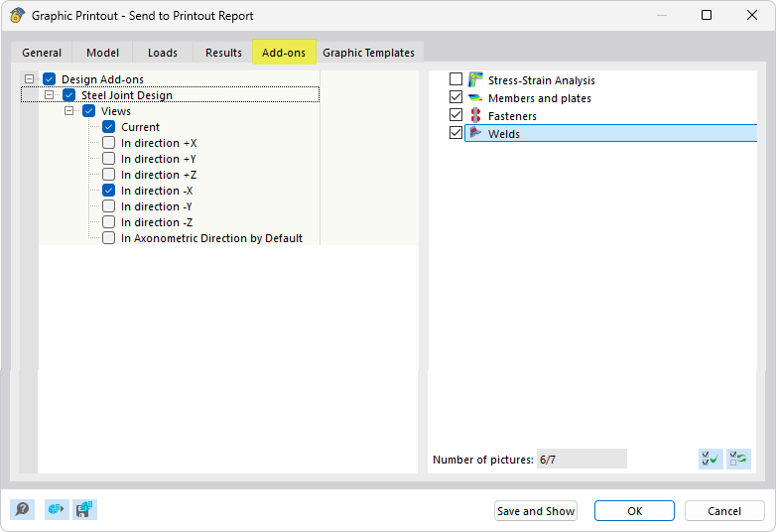Click the uncheck all pictures icon
The image size is (776, 532).
pos(738,459)
